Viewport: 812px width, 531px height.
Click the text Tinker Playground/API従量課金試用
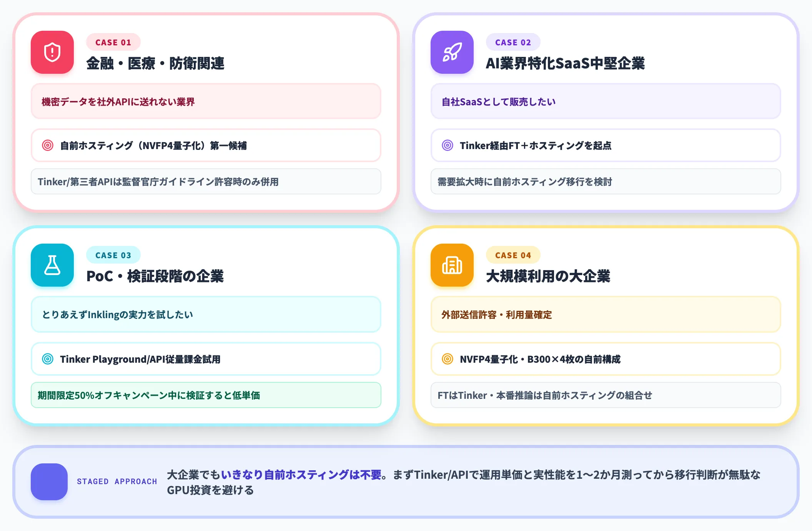point(140,359)
